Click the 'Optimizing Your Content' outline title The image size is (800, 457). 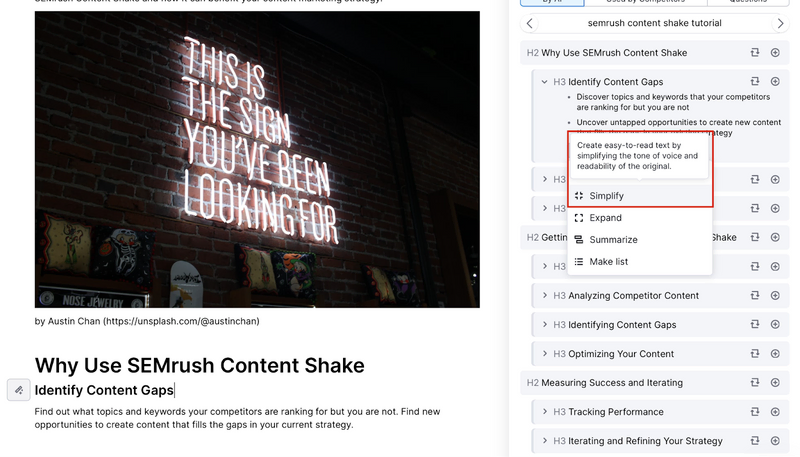pyautogui.click(x=621, y=353)
